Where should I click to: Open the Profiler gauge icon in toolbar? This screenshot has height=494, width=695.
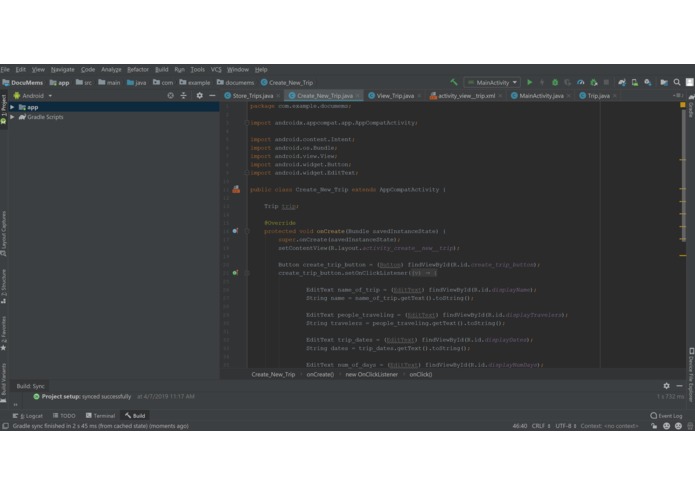point(581,82)
